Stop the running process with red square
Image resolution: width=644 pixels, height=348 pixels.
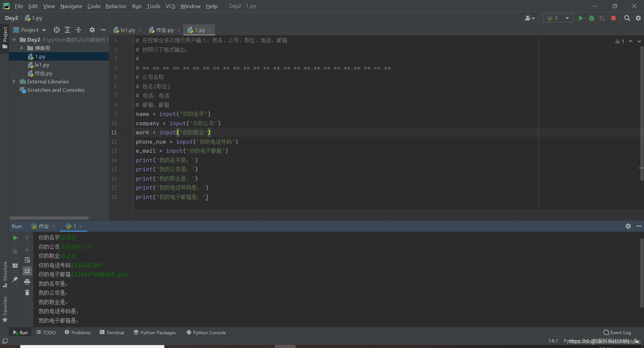pos(613,18)
